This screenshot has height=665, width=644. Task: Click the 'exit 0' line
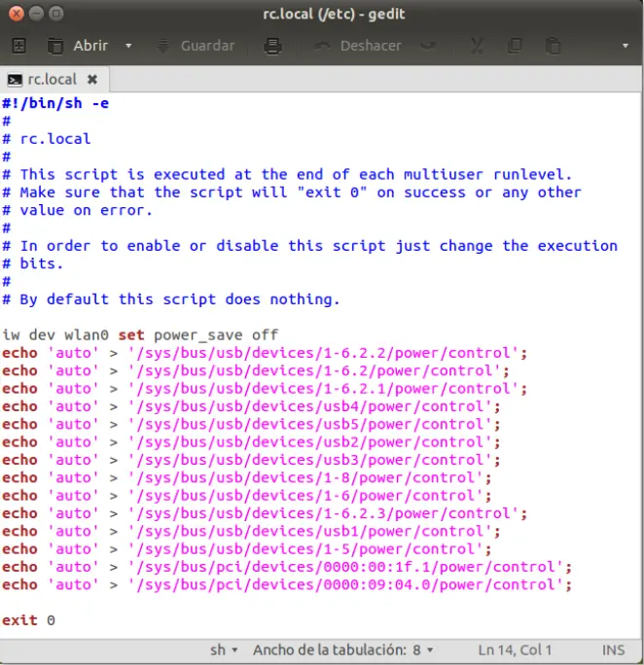pyautogui.click(x=28, y=620)
